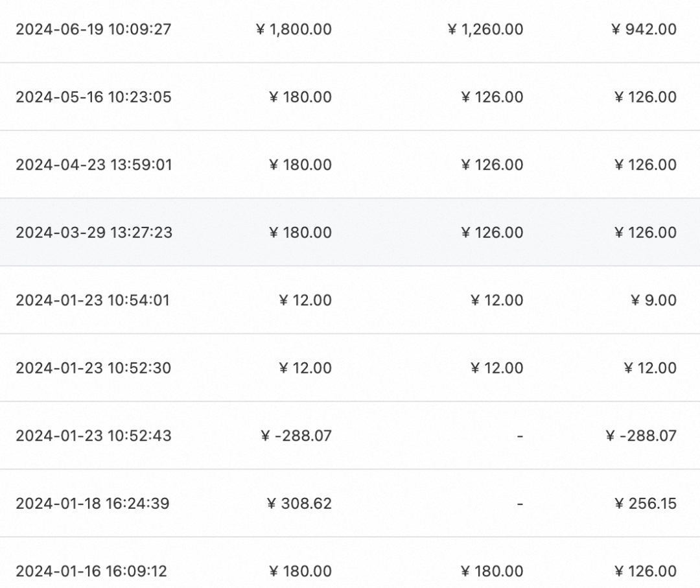Click the ¥ 256.15 value
Viewport: 700px width, 588px height.
pyautogui.click(x=645, y=503)
